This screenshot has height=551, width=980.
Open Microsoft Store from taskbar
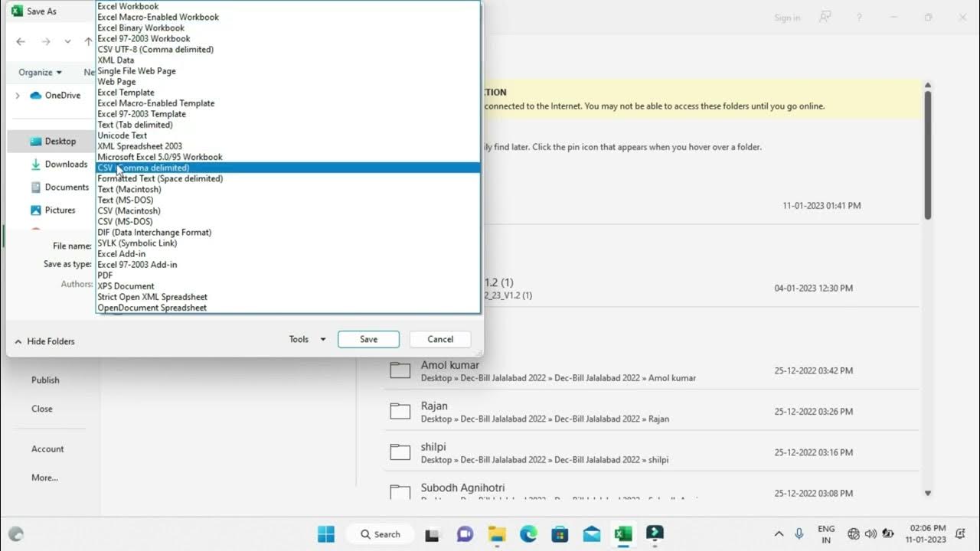pyautogui.click(x=560, y=533)
